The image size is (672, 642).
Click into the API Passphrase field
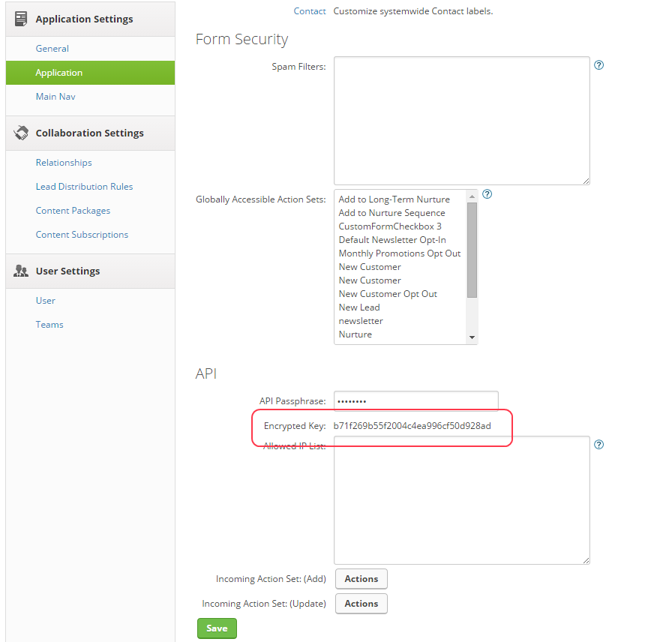coord(415,401)
